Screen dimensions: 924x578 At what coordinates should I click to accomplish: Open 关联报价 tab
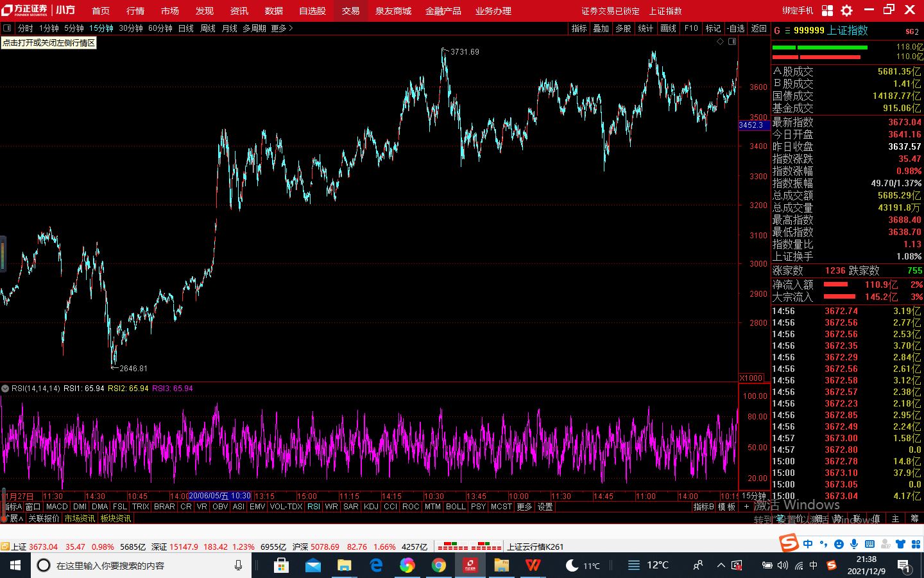tap(44, 518)
